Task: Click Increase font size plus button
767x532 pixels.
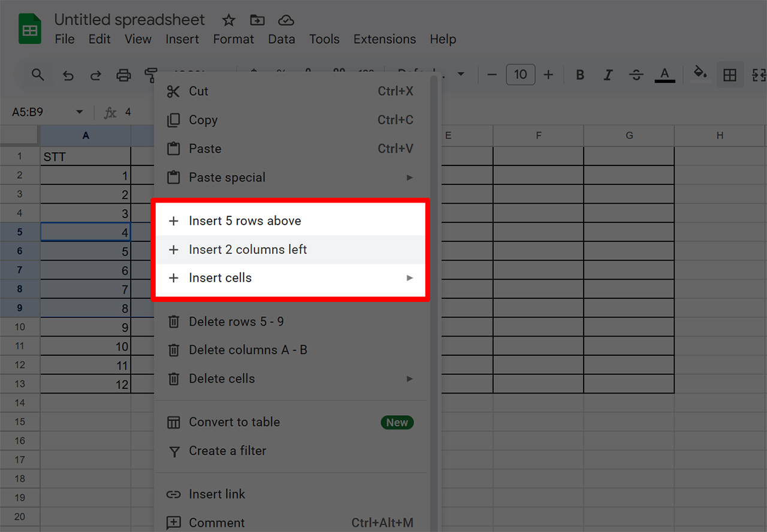Action: click(548, 74)
